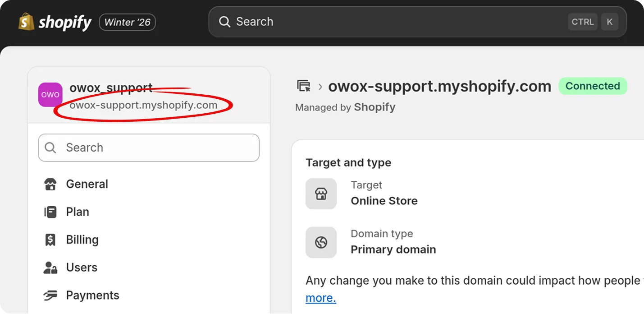Select the Users settings entry
Screen dimensions: 644x314
point(82,267)
